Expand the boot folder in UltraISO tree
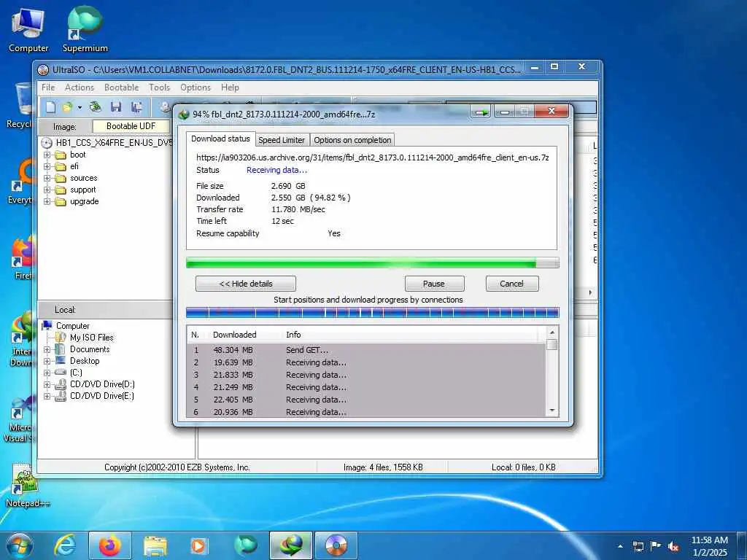 (x=47, y=155)
